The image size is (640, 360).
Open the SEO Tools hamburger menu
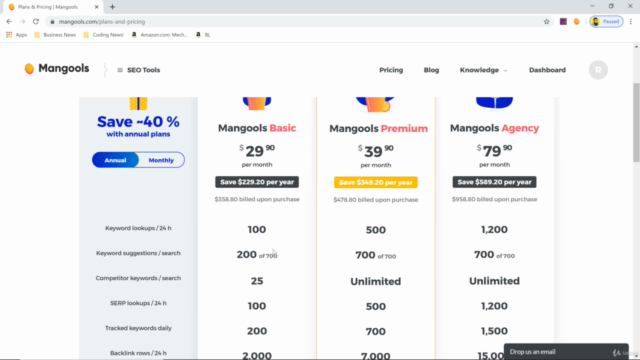138,70
